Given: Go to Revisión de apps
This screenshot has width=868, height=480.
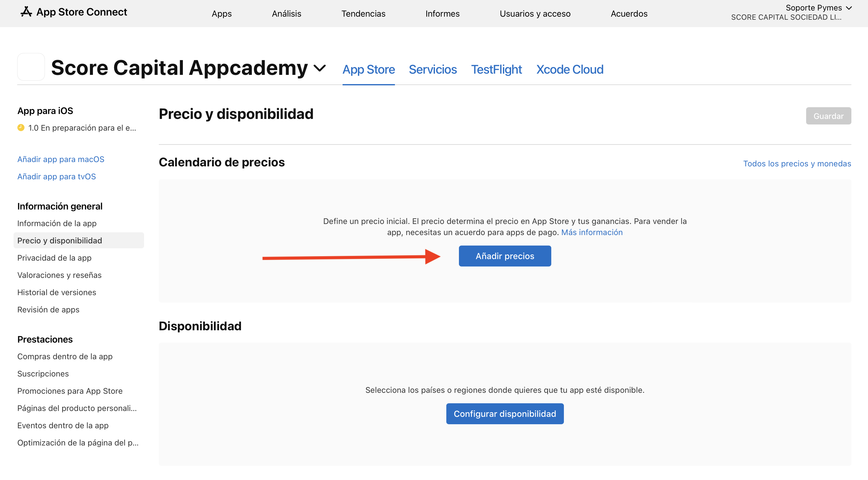Looking at the screenshot, I should tap(48, 309).
